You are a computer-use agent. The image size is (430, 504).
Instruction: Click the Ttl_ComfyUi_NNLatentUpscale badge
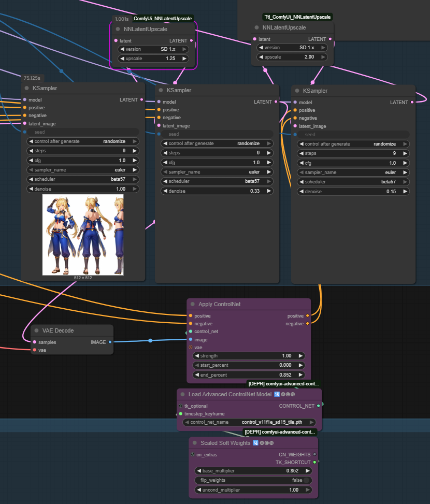tap(297, 17)
